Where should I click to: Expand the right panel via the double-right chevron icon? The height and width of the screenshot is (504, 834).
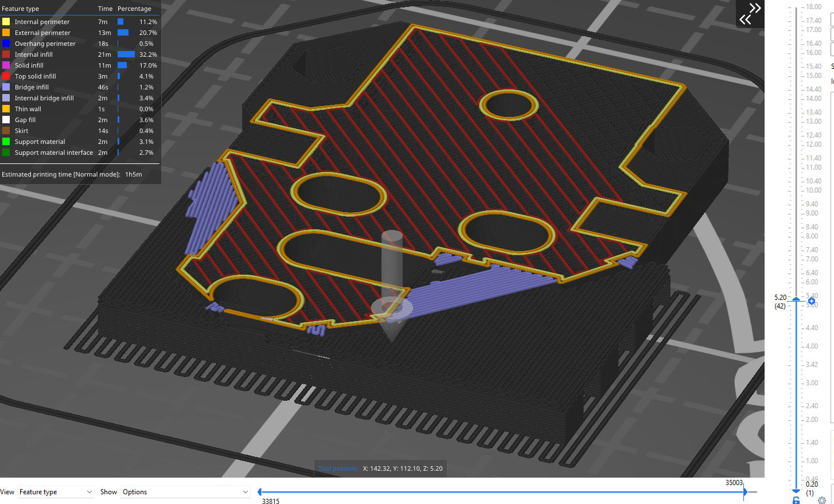(755, 8)
